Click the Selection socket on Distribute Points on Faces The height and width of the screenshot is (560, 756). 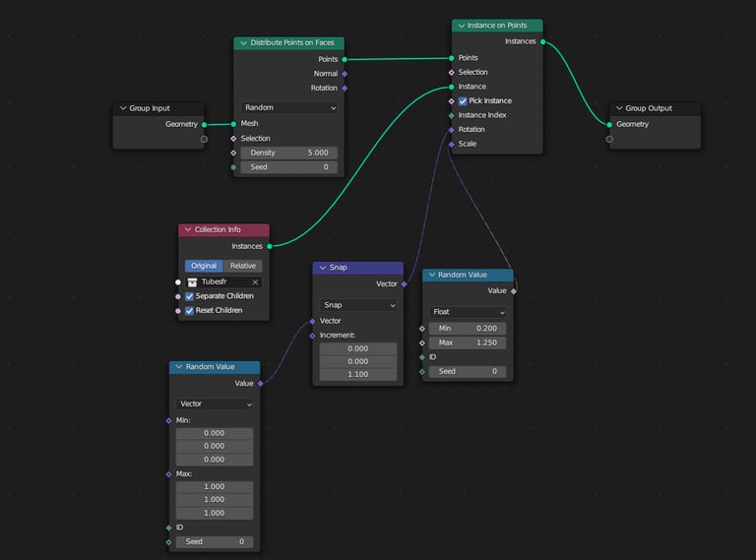point(234,139)
